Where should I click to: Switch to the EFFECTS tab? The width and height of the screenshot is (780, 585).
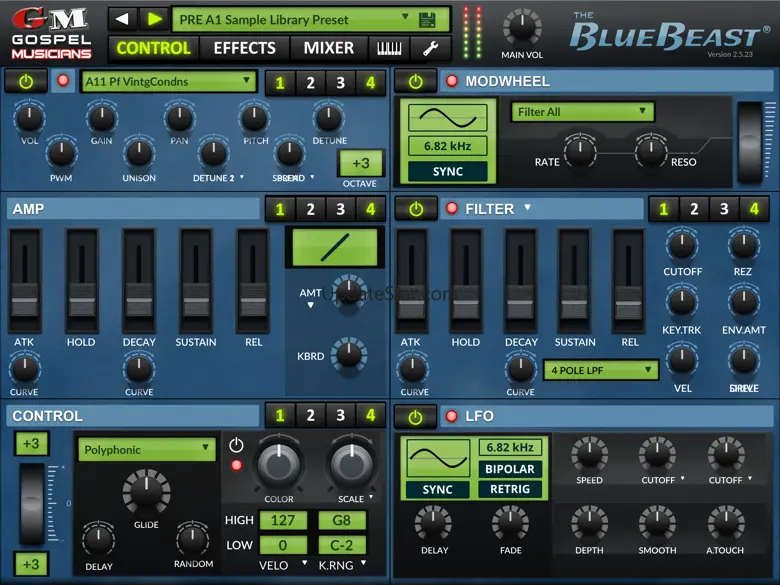pos(244,48)
